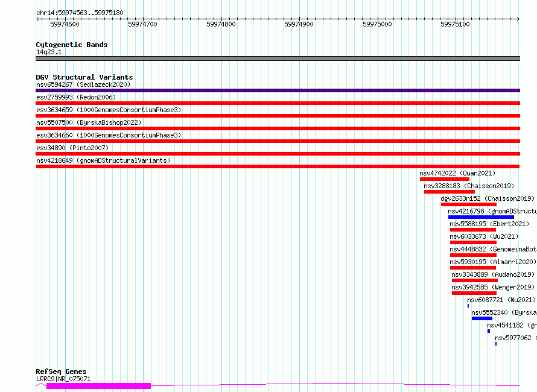
Task: Click the gray 14q23.1 cytogenetic band bar
Action: pyautogui.click(x=278, y=58)
